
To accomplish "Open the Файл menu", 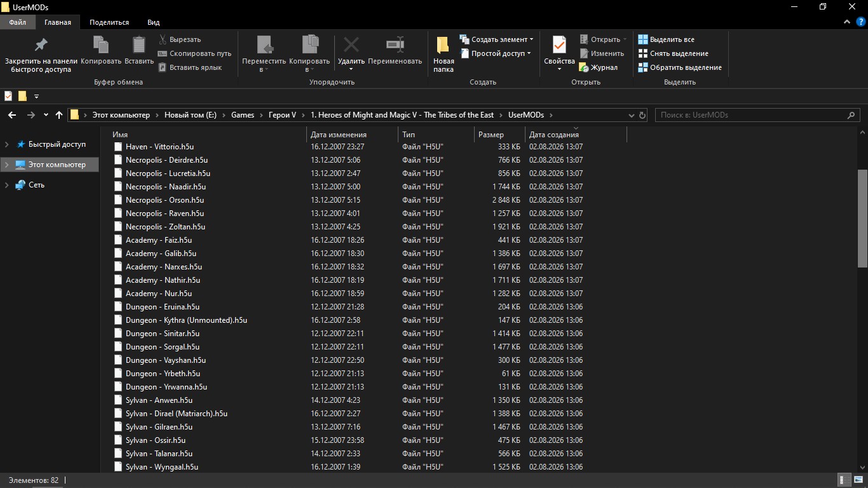I will tap(18, 22).
